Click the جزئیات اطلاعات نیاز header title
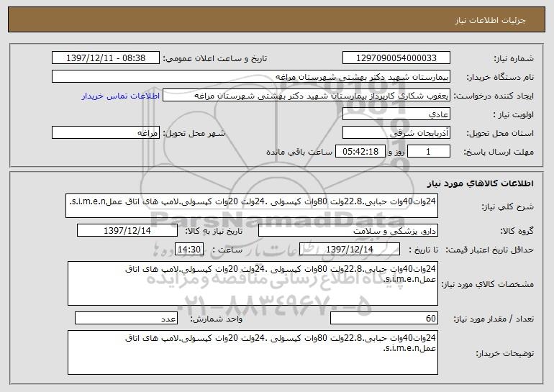 tap(491, 20)
